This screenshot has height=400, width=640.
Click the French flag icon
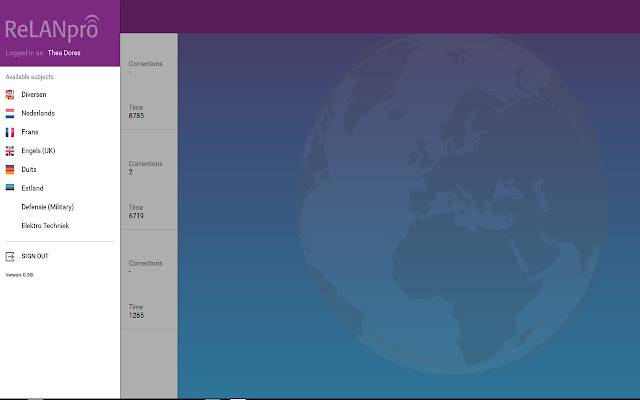tap(10, 132)
